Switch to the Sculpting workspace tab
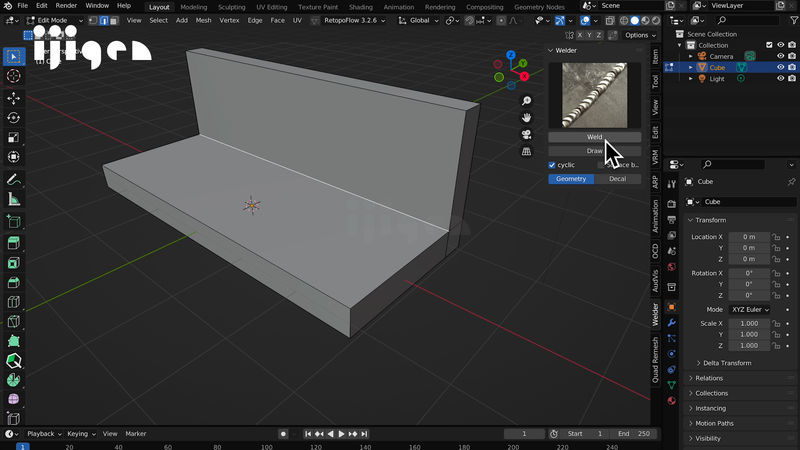Image resolution: width=800 pixels, height=450 pixels. (231, 7)
